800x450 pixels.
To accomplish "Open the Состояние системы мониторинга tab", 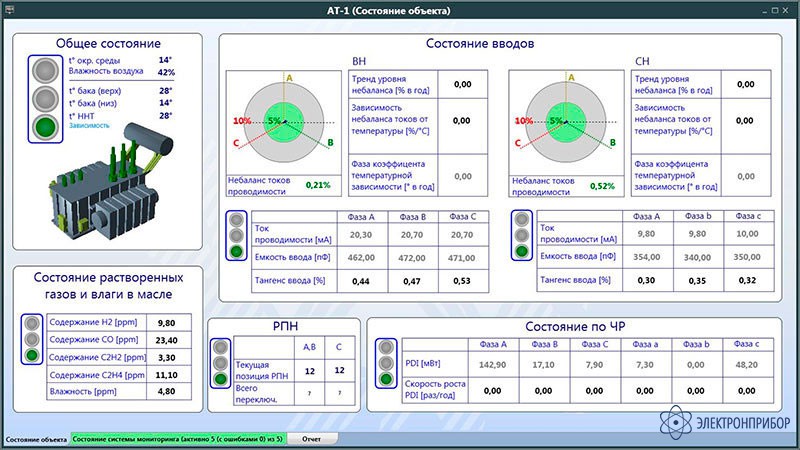I will (177, 439).
